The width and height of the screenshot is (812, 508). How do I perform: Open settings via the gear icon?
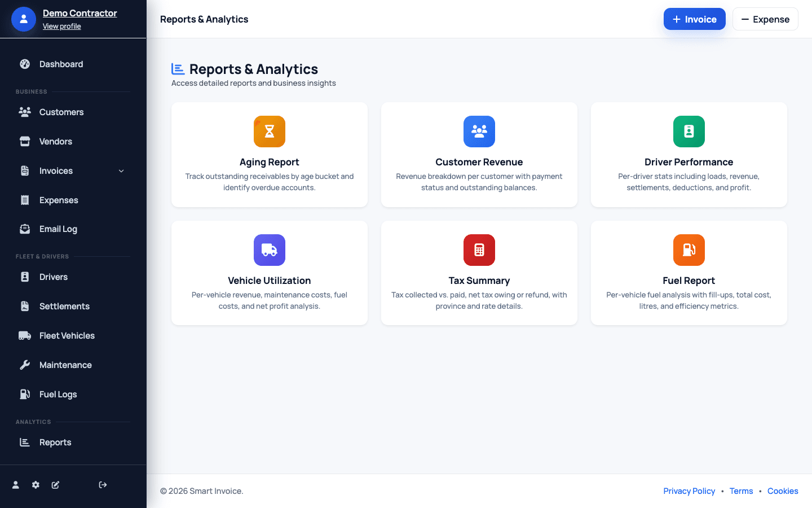click(x=36, y=485)
